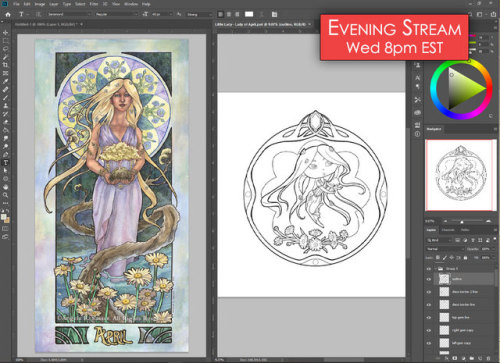Select the Horizontal Type tool
500x363 pixels.
(5, 163)
